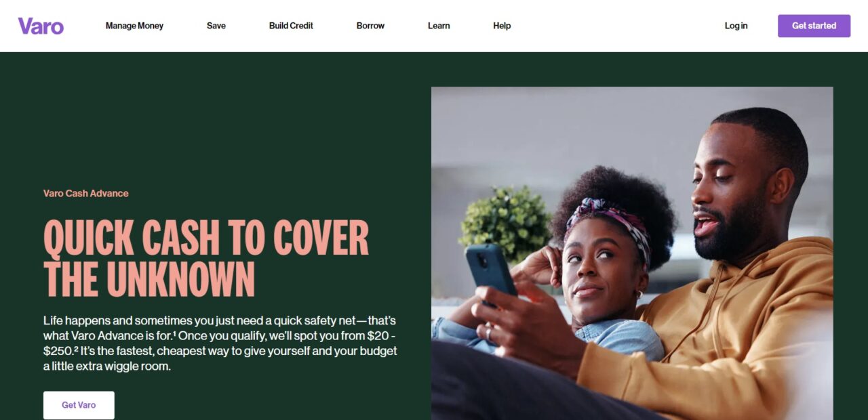This screenshot has height=420, width=868.
Task: Click the white Get Varo button
Action: coord(79,405)
